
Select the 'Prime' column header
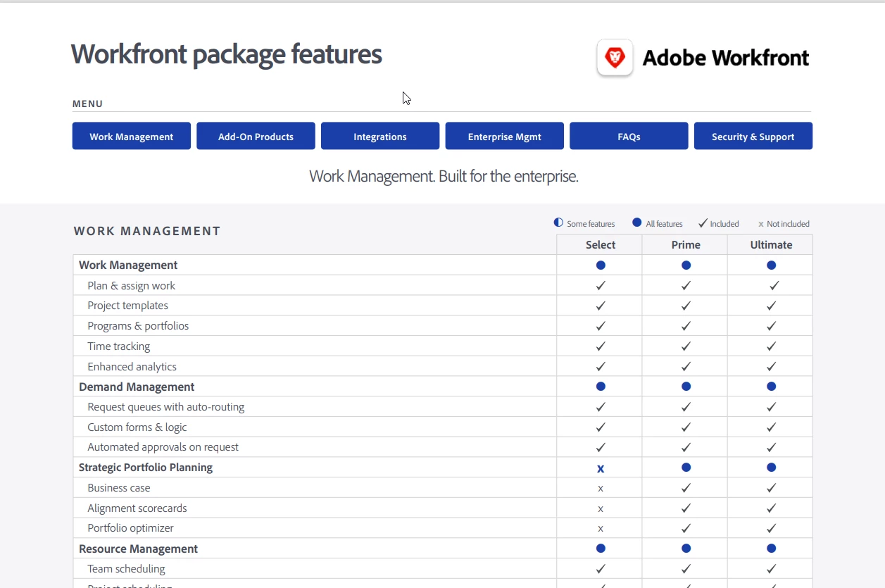[686, 245]
